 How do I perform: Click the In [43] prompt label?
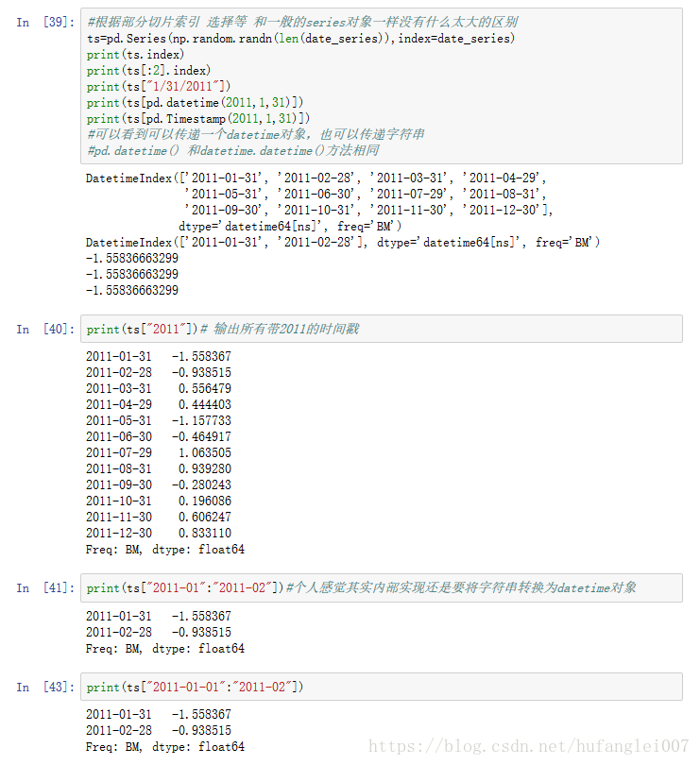[45, 688]
